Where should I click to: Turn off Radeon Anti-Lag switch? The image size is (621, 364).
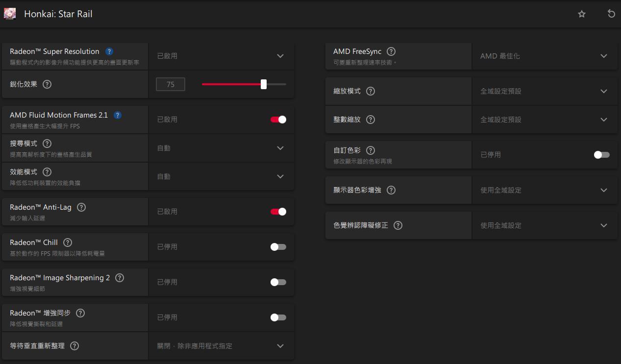(x=278, y=212)
